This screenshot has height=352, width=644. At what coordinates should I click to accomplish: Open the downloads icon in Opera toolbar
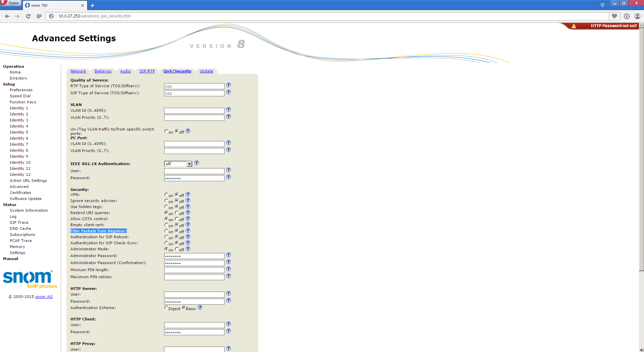[627, 16]
